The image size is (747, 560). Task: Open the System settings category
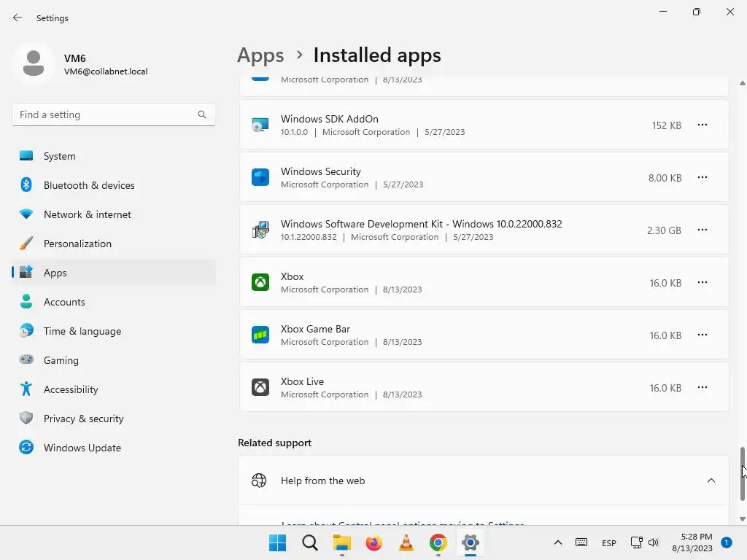click(x=114, y=156)
